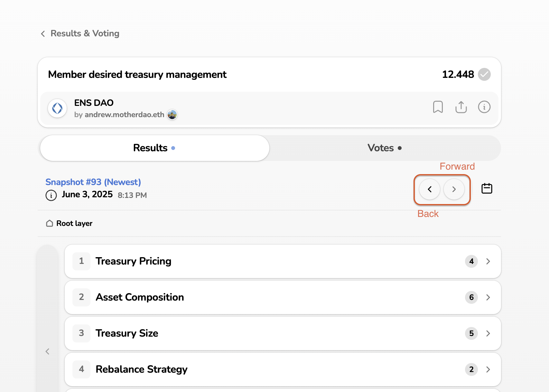The width and height of the screenshot is (549, 392).
Task: Expand the Asset Composition row chevron
Action: pos(488,297)
